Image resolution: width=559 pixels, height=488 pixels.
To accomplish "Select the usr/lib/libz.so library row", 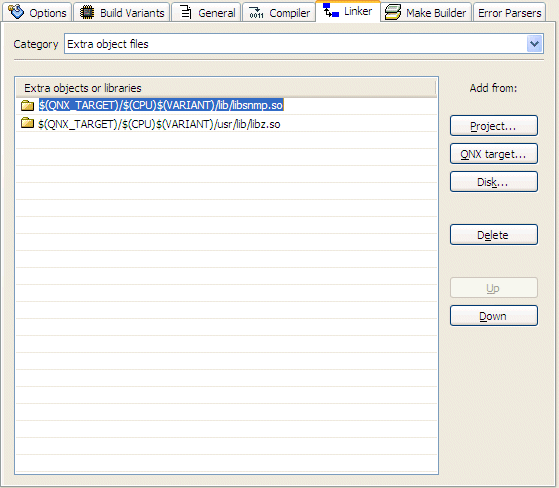I will [226, 124].
